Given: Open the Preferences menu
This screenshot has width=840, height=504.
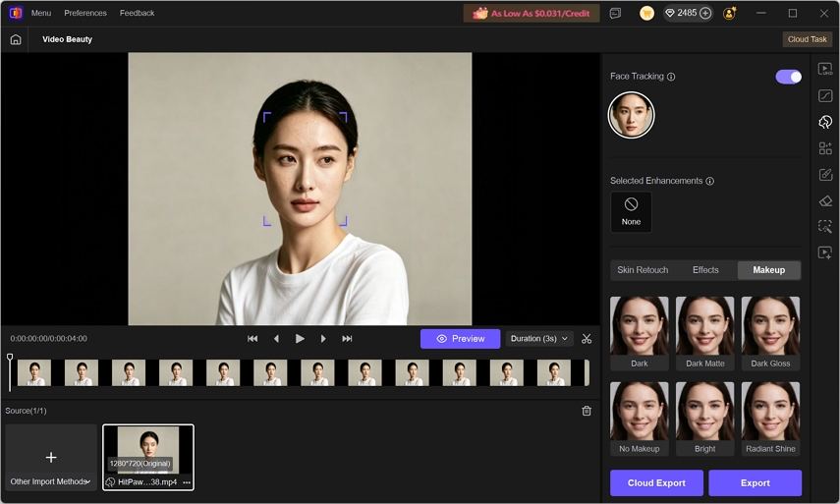Looking at the screenshot, I should [85, 13].
